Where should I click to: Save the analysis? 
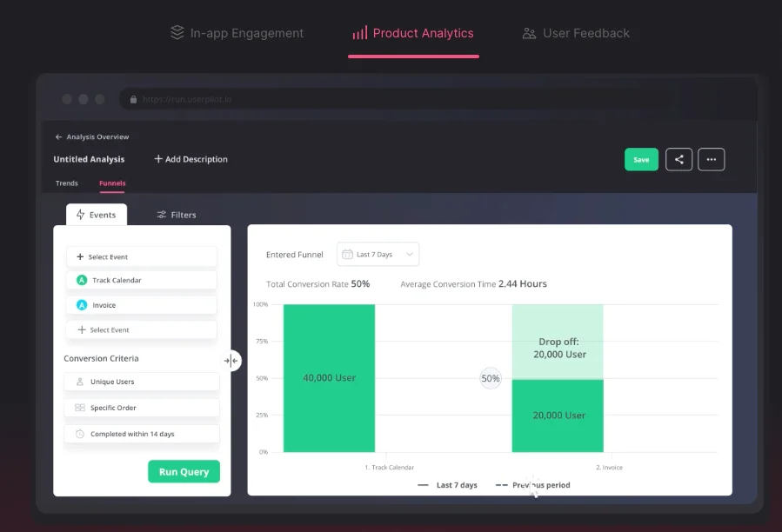click(641, 160)
